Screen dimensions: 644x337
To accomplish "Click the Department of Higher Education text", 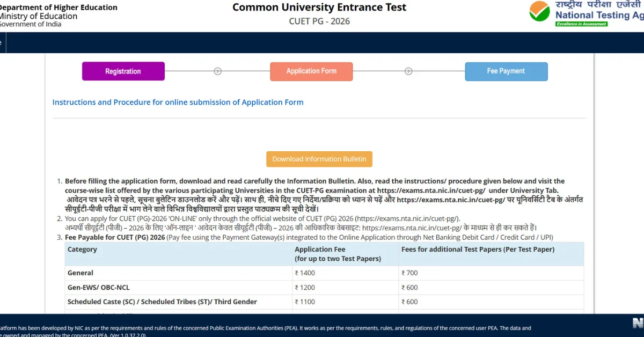I will (x=58, y=8).
